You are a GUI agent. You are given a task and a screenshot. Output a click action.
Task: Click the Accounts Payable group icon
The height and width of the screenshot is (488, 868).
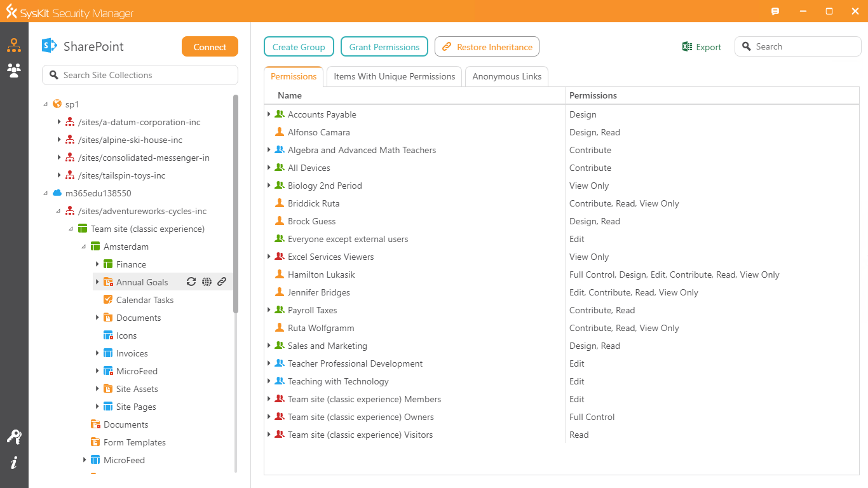[280, 114]
